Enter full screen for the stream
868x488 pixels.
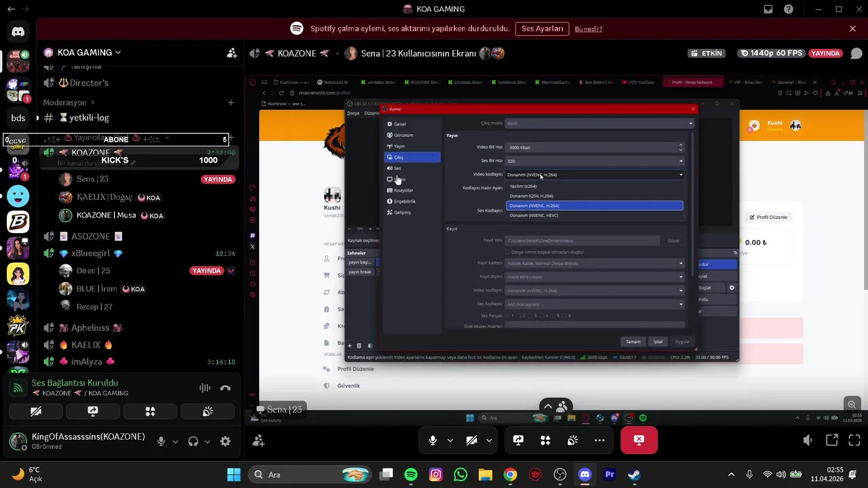pos(854,441)
